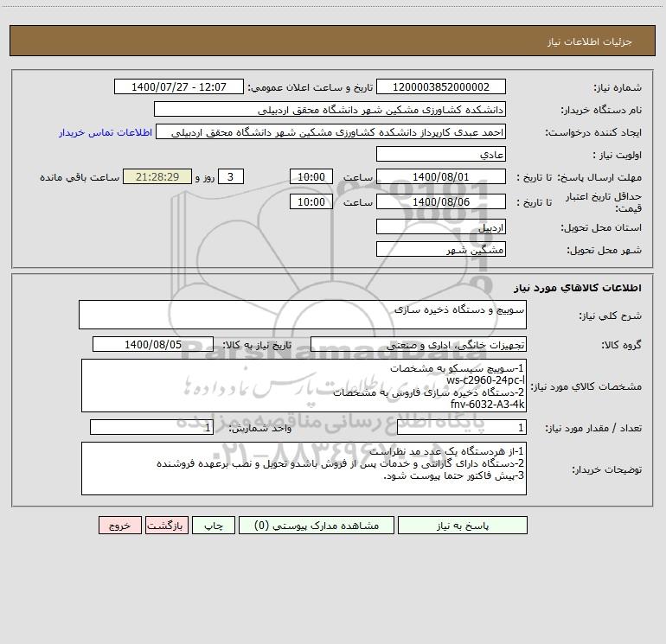Click the حداقل تاریخ اعتبار قیمت label
Image resolution: width=666 pixels, height=644 pixels.
[x=604, y=202]
